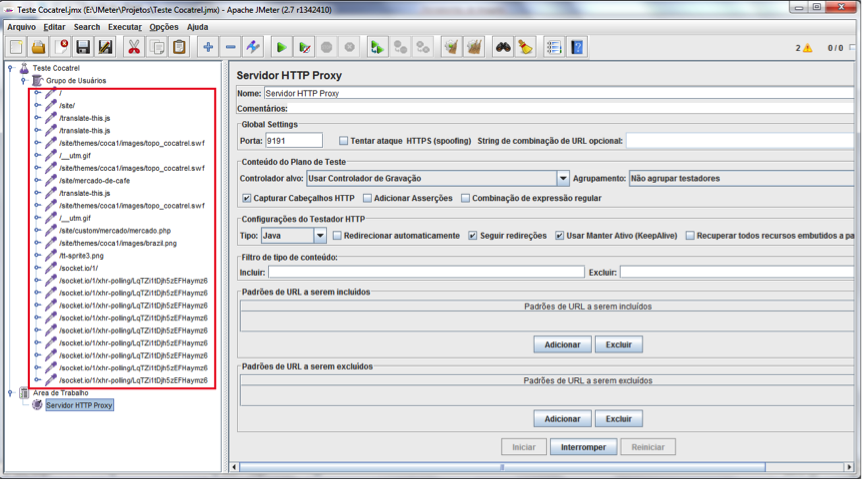Collapse all nodes with minus icon
862x480 pixels.
(x=231, y=47)
